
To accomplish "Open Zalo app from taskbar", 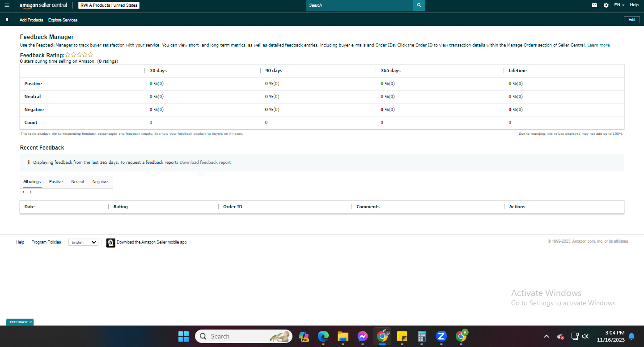I will (441, 336).
